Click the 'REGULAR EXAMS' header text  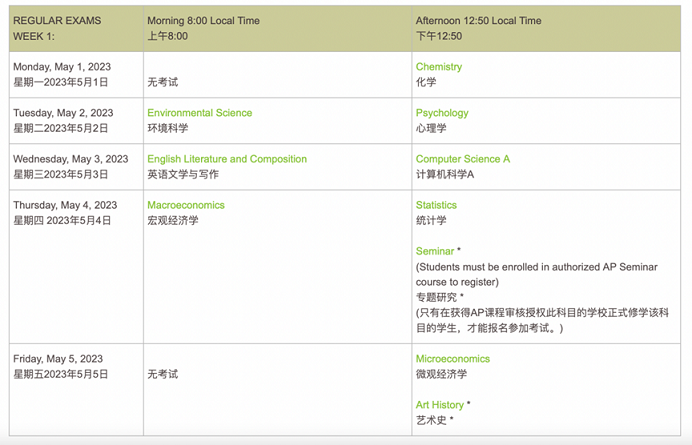coord(57,21)
